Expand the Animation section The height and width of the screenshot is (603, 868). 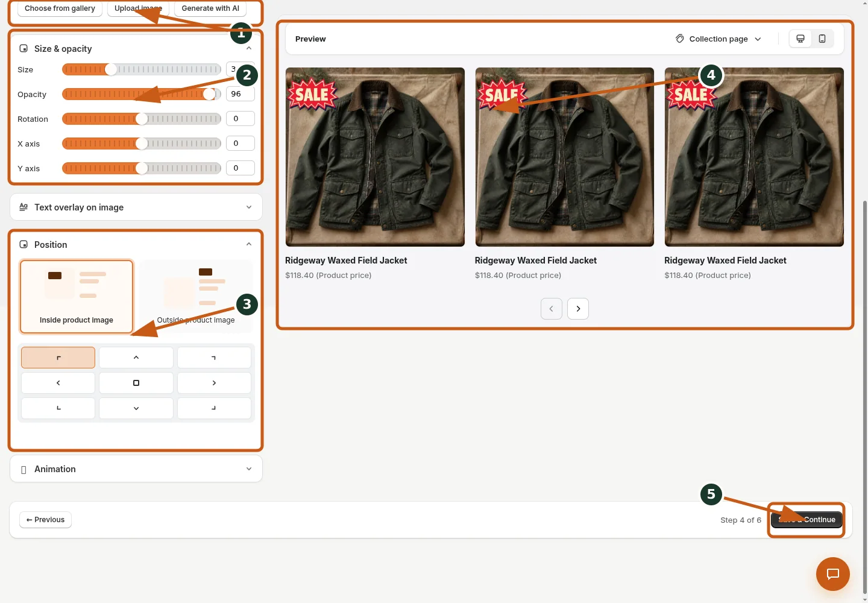pos(249,469)
